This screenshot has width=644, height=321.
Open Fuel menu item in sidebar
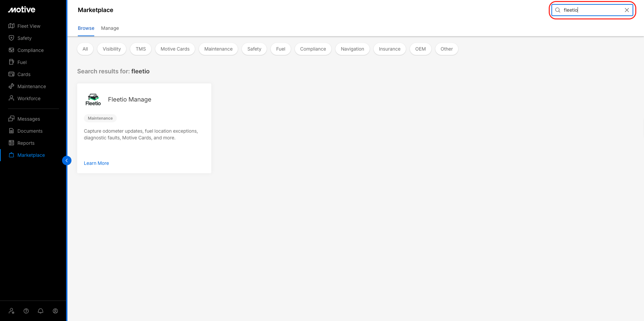click(22, 62)
